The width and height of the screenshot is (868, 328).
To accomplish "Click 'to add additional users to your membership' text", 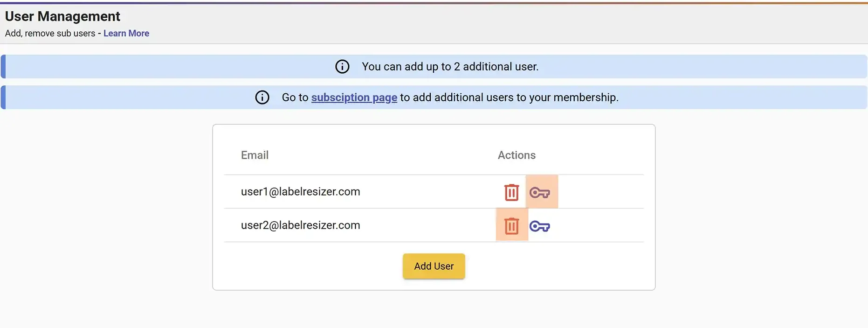I will (510, 98).
